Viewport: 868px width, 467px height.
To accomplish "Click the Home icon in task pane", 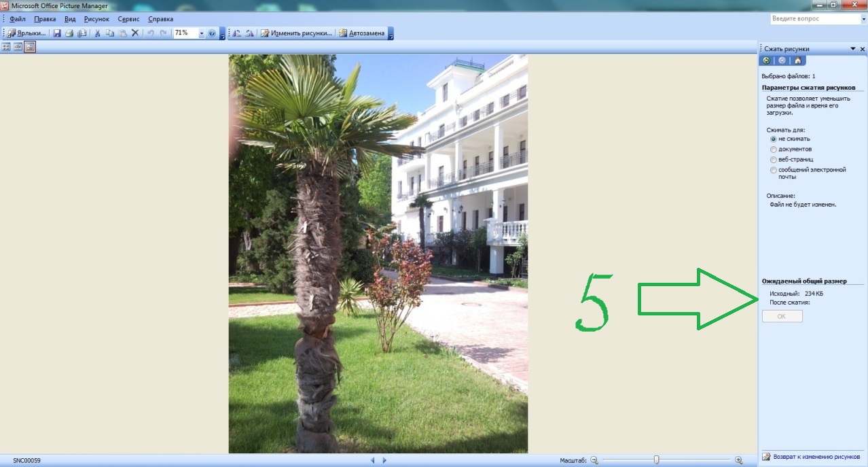I will [x=798, y=60].
